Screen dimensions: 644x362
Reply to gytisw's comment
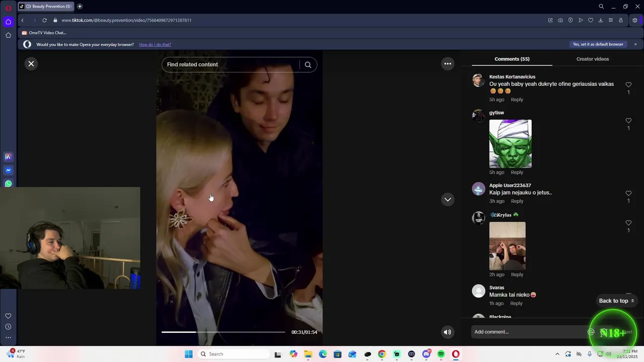(x=517, y=172)
